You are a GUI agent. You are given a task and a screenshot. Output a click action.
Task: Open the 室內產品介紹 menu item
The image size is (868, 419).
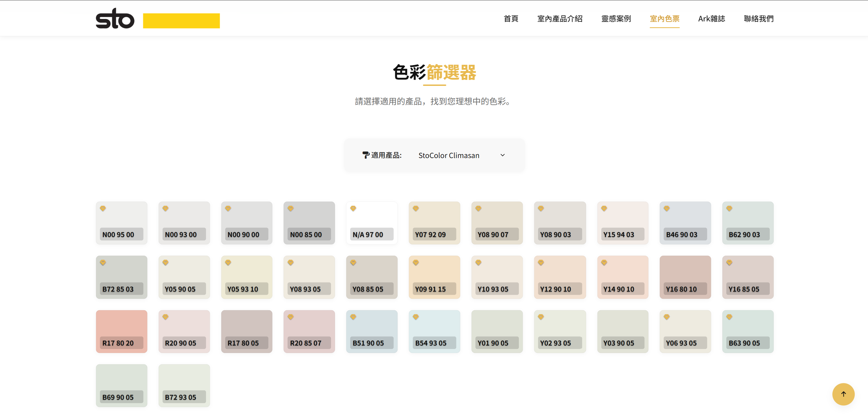click(x=560, y=19)
